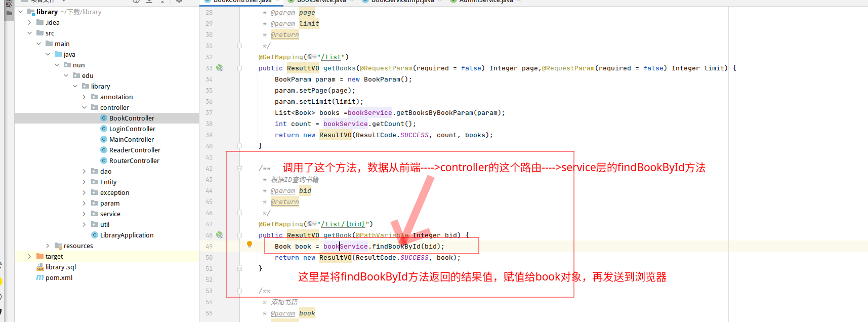The height and width of the screenshot is (322, 868).
Task: Click the "@param bid" tag on line 44
Action: pos(291,190)
